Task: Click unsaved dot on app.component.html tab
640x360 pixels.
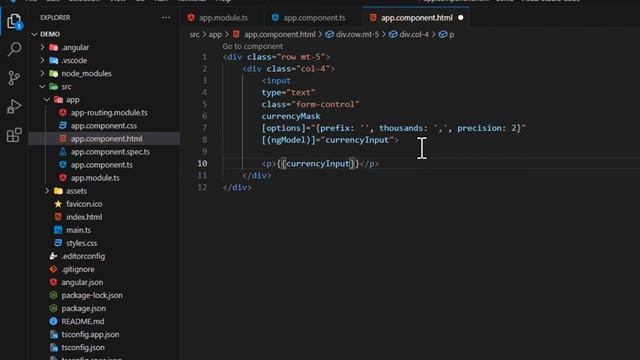Action: click(x=460, y=18)
